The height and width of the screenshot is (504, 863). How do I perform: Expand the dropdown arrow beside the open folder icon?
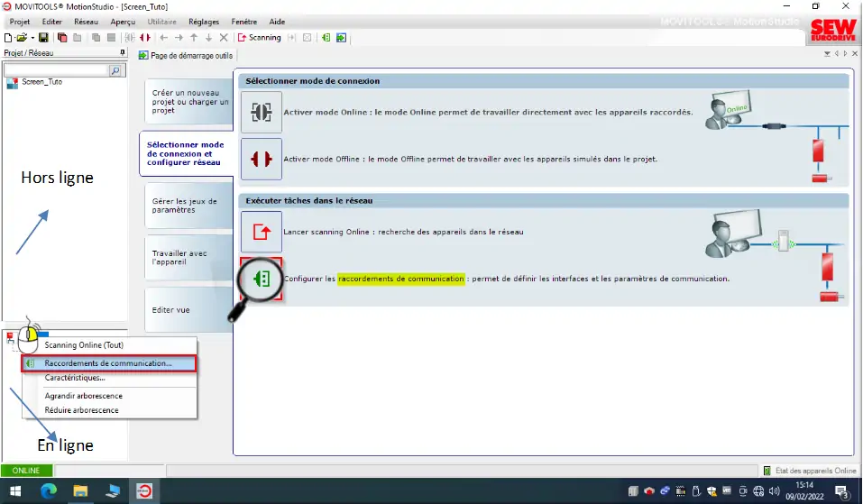(x=32, y=38)
